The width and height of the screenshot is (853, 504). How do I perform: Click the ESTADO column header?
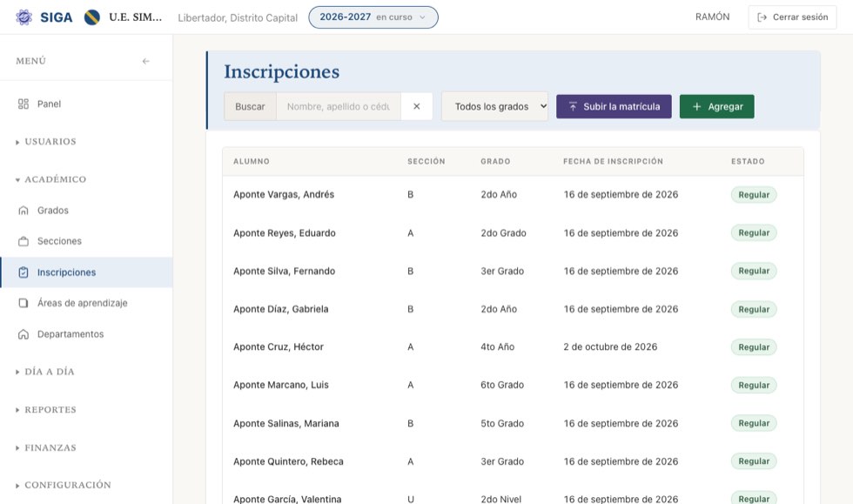(748, 162)
